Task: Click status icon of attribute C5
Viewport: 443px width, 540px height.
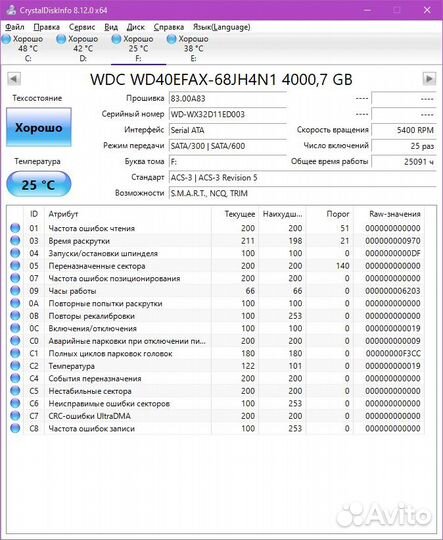Action: 15,391
